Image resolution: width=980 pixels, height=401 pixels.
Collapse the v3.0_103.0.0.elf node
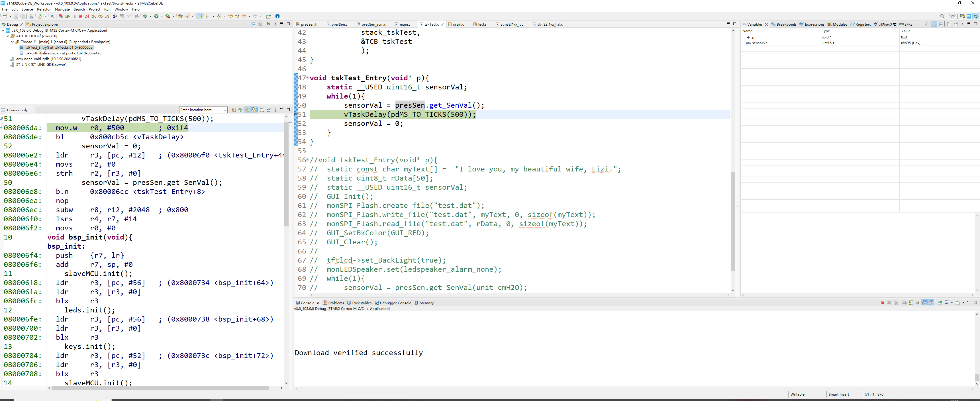click(8, 36)
